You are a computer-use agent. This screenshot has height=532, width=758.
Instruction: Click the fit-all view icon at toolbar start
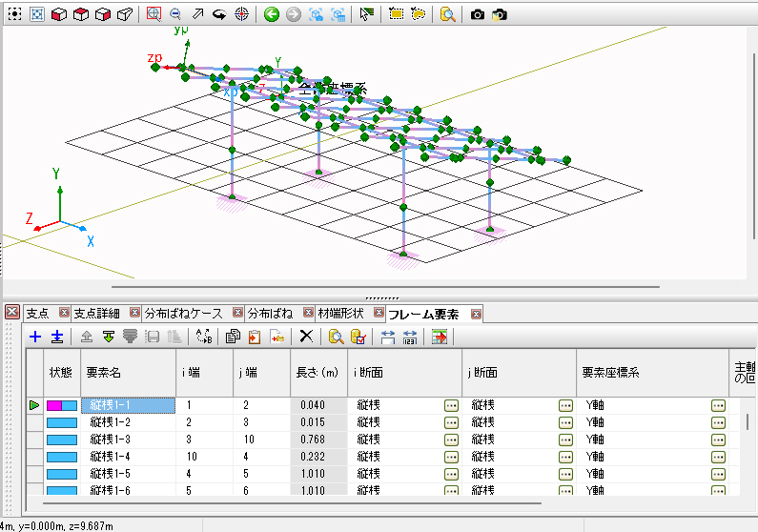click(14, 15)
